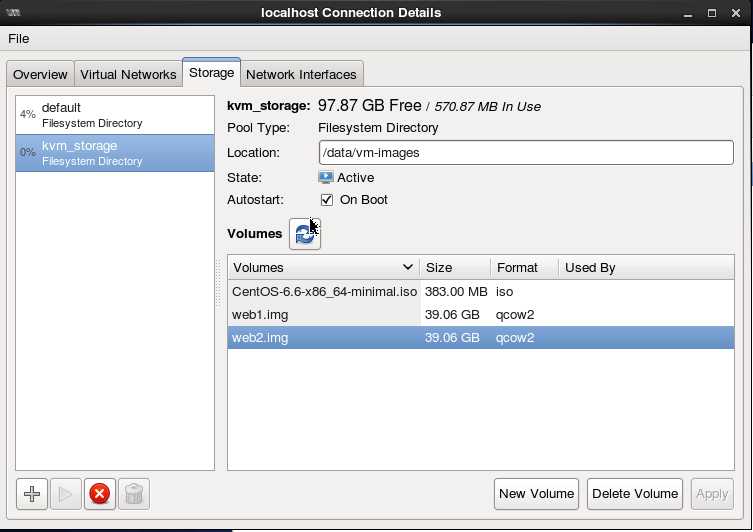This screenshot has width=753, height=532.
Task: Select the default storage pool
Action: point(115,115)
